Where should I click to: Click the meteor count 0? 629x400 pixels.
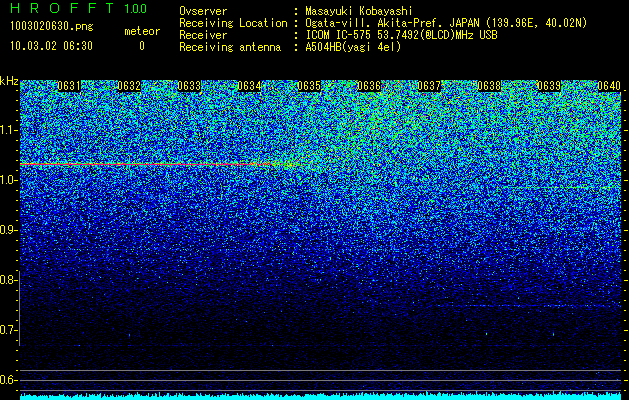pos(142,46)
